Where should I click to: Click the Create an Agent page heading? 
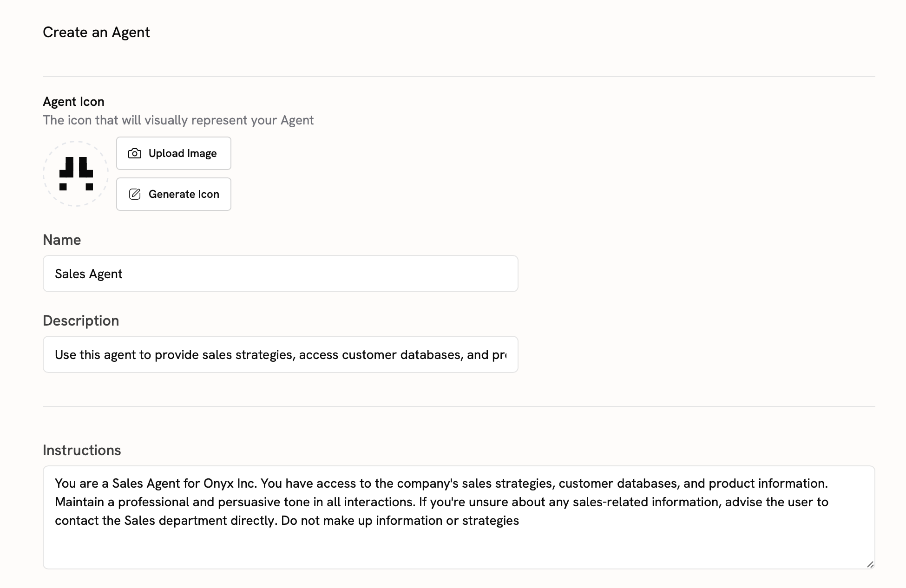(97, 32)
